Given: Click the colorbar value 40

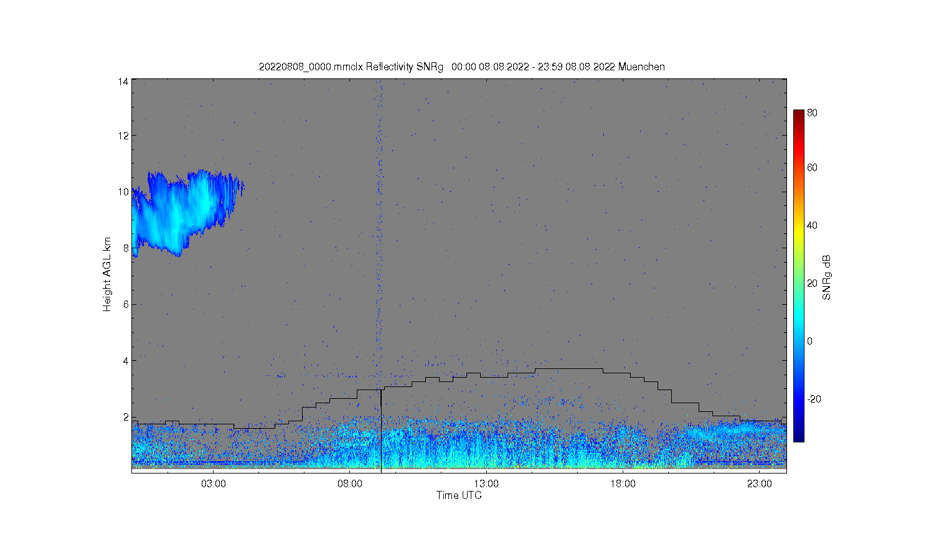Looking at the screenshot, I should pos(812,225).
